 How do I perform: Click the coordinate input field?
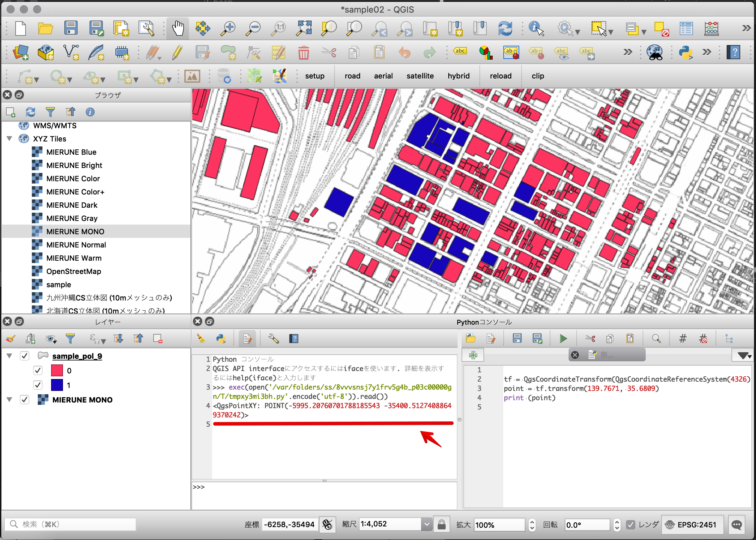[x=289, y=525]
